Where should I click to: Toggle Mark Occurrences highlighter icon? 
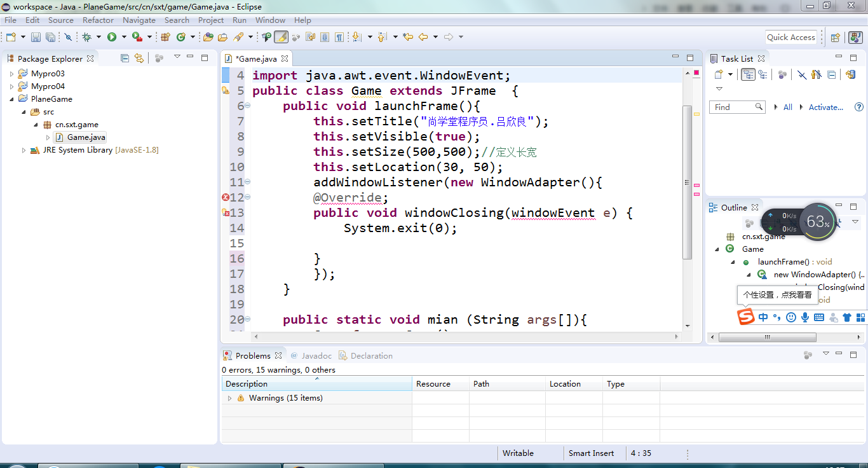281,37
